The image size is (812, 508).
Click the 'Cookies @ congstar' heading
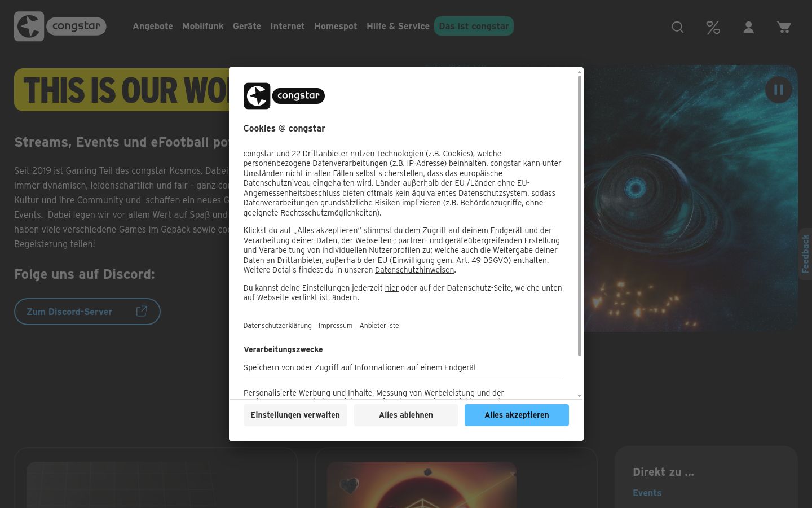(x=284, y=128)
